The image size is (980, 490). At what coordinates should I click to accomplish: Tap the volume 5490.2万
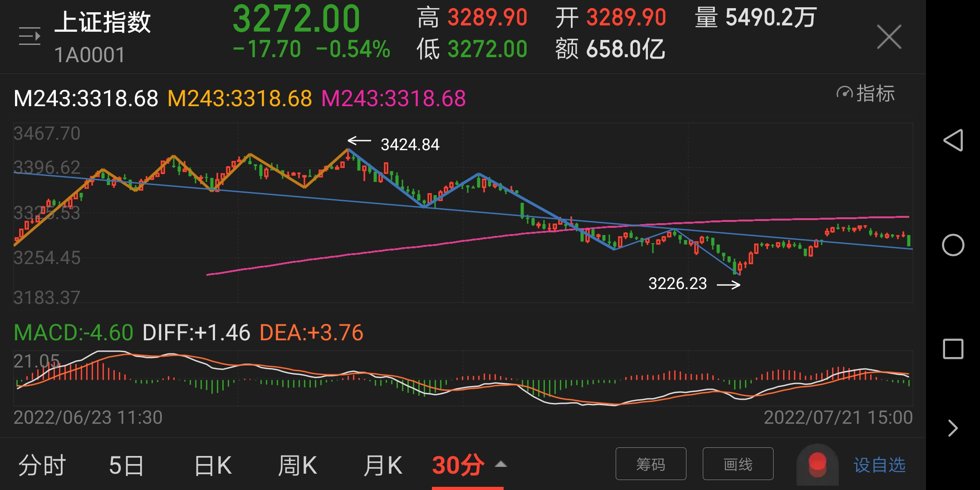point(771,17)
